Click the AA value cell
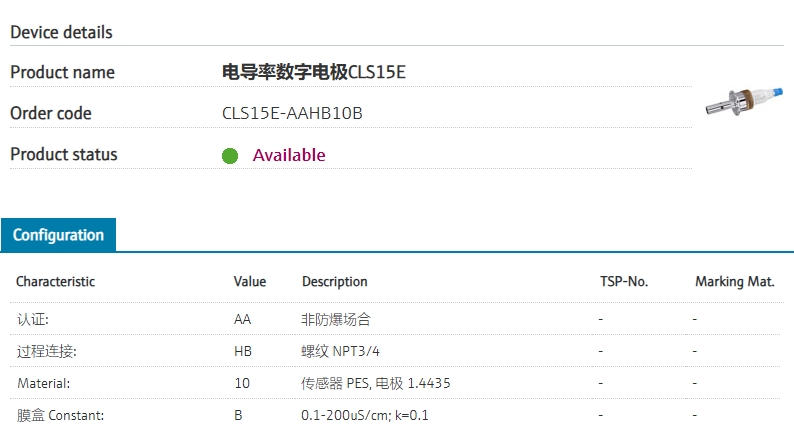 coord(243,319)
